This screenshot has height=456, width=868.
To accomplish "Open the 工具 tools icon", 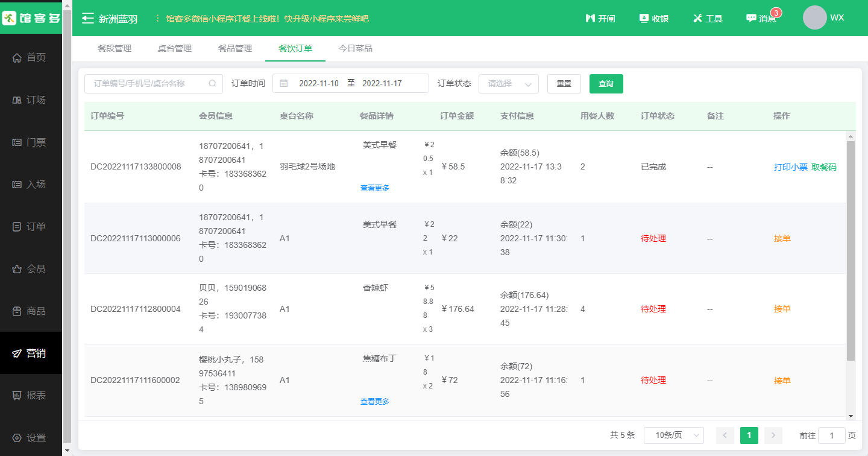I will (x=697, y=19).
